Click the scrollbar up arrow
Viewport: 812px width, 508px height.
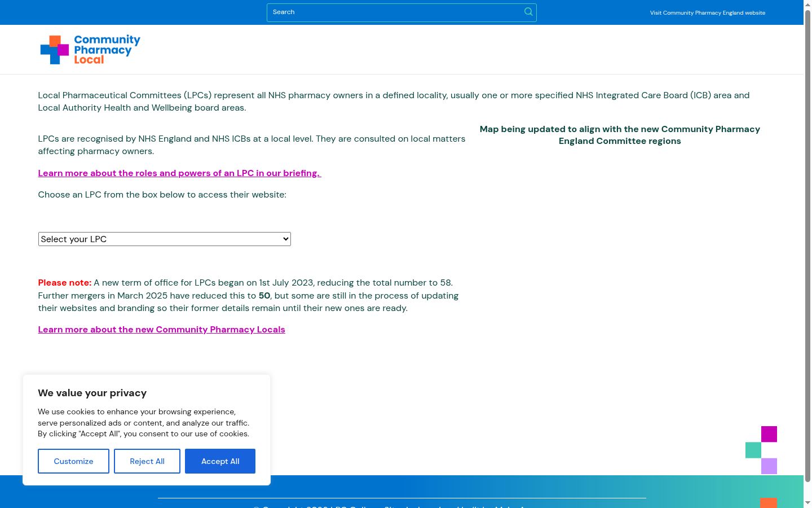(x=807, y=4)
